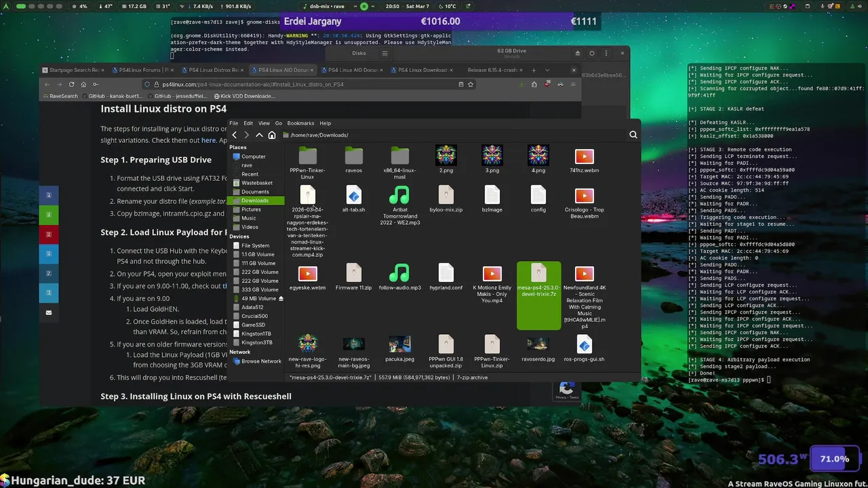Switch to Startpage Search browser tab
The image size is (868, 488).
73,70
